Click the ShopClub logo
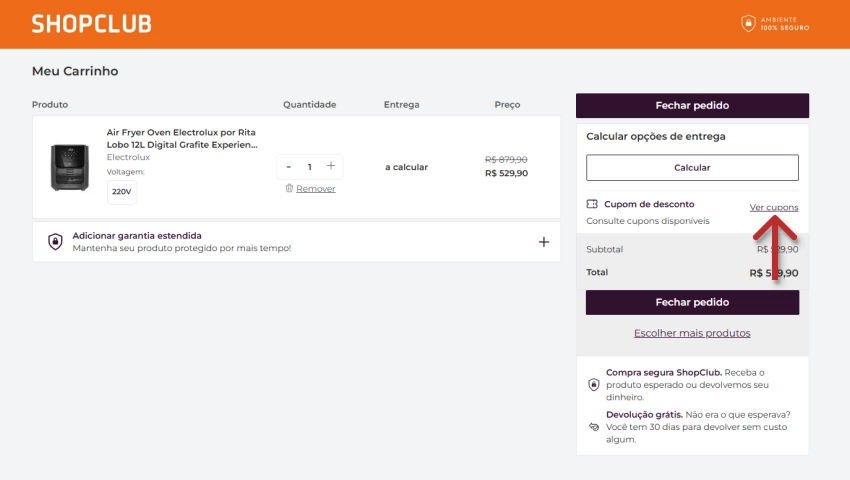Screen dimensions: 850x480 92,24
